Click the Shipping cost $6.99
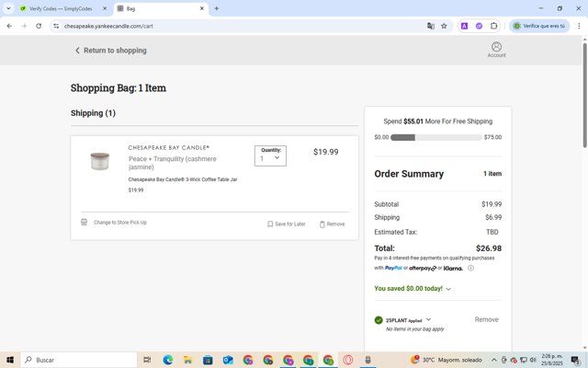588x368 pixels. (493, 217)
